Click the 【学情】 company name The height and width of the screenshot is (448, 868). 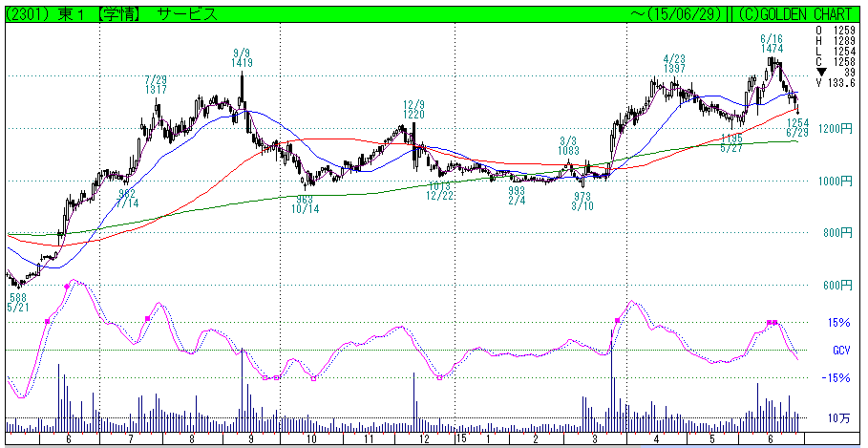click(x=117, y=15)
